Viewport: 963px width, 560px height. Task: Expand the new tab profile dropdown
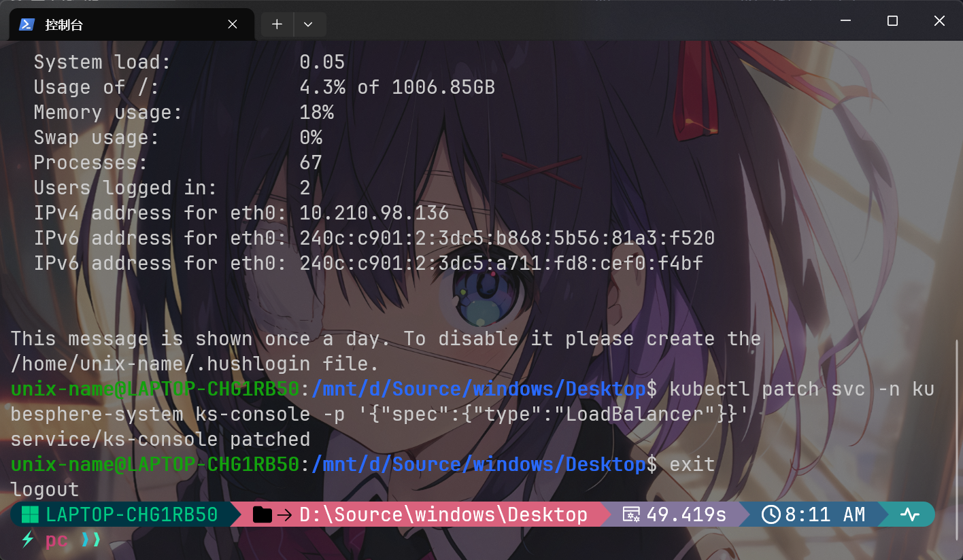pyautogui.click(x=308, y=24)
